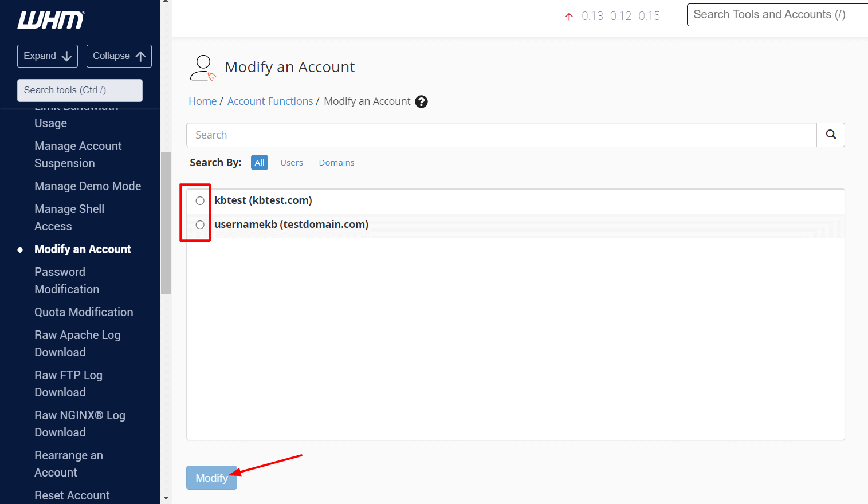868x504 pixels.
Task: Click the Collapse button's up arrow icon
Action: pyautogui.click(x=139, y=56)
